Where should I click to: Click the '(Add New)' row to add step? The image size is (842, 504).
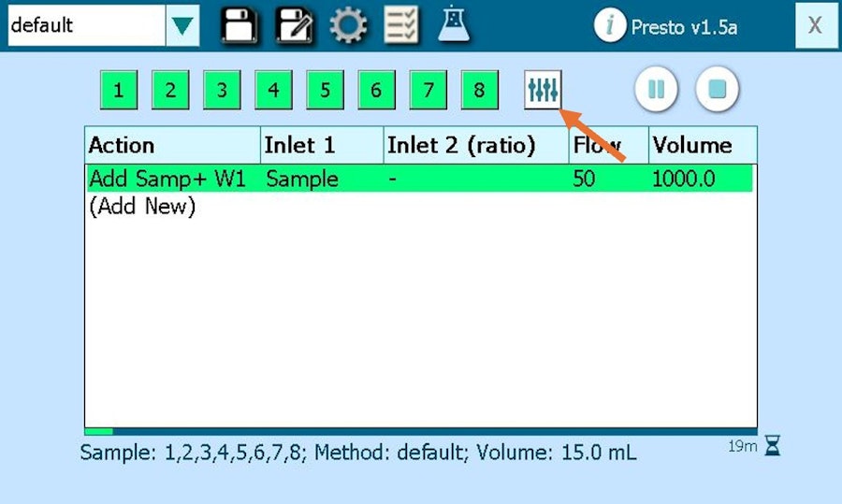pyautogui.click(x=142, y=206)
